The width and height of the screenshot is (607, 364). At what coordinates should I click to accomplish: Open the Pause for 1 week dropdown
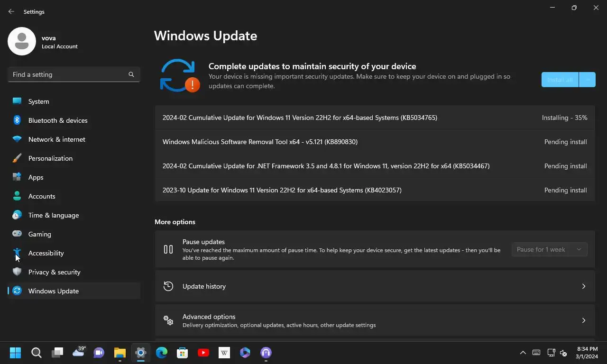point(550,249)
